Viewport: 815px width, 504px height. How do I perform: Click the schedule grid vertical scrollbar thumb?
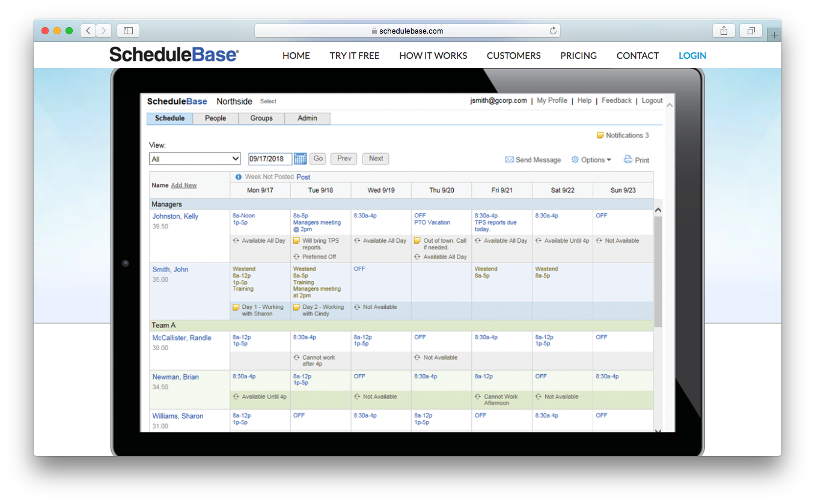point(658,272)
